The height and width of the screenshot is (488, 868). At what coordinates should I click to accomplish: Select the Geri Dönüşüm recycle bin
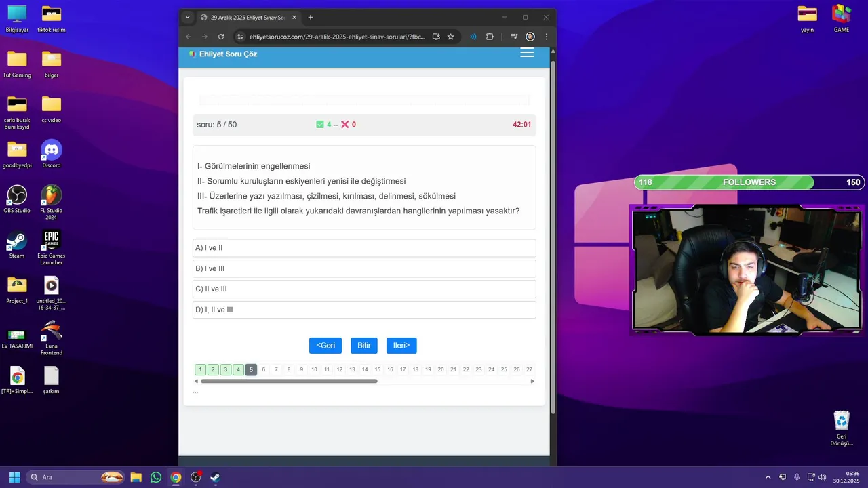[x=842, y=428]
